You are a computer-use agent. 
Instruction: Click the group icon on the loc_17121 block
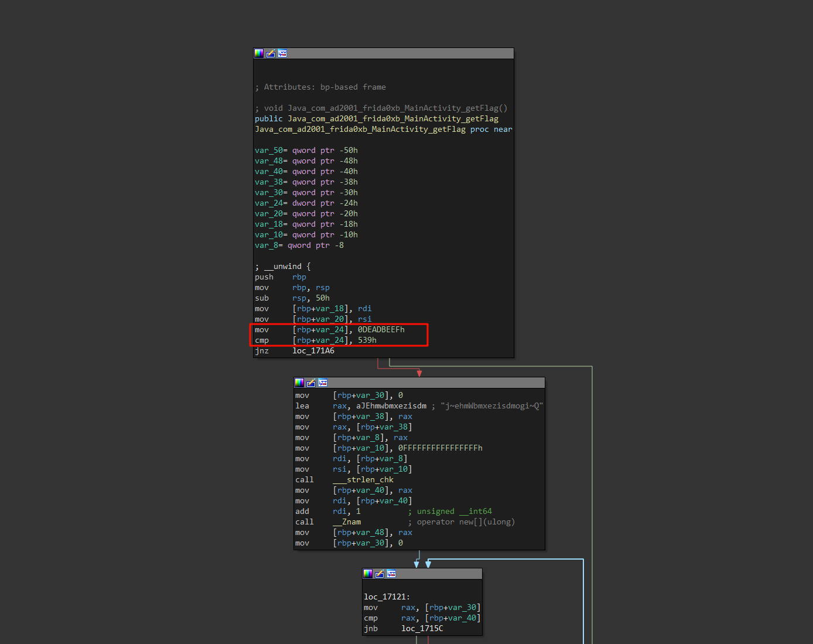391,574
